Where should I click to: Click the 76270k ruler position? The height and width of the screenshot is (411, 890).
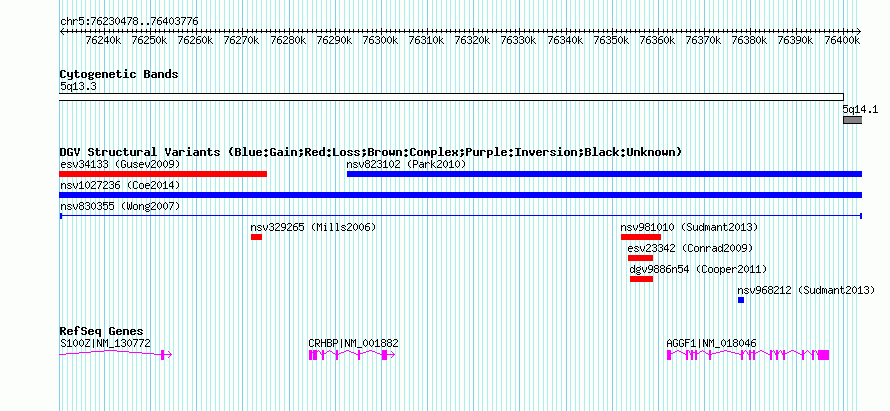[242, 41]
